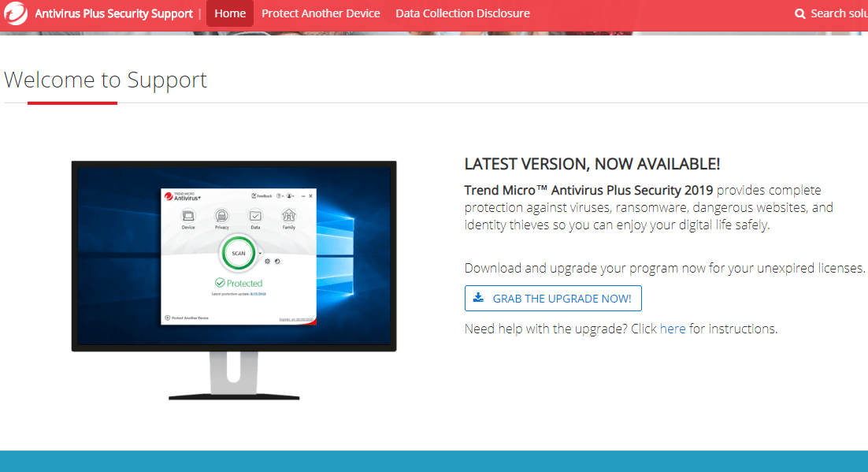Viewport: 868px width, 472px height.
Task: Select the Family house icon
Action: coord(289,215)
